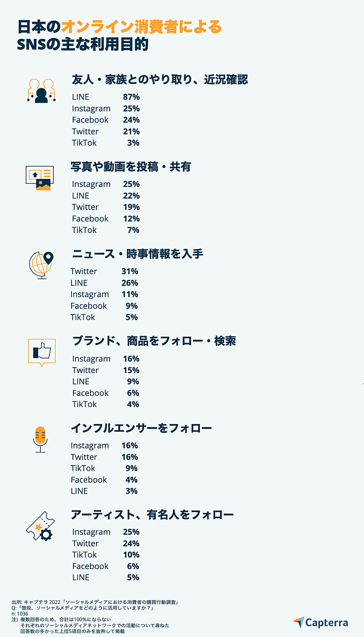The image size is (364, 637).
Task: Click the ブランド、商品をフォロー・検索 heading
Action: click(154, 341)
